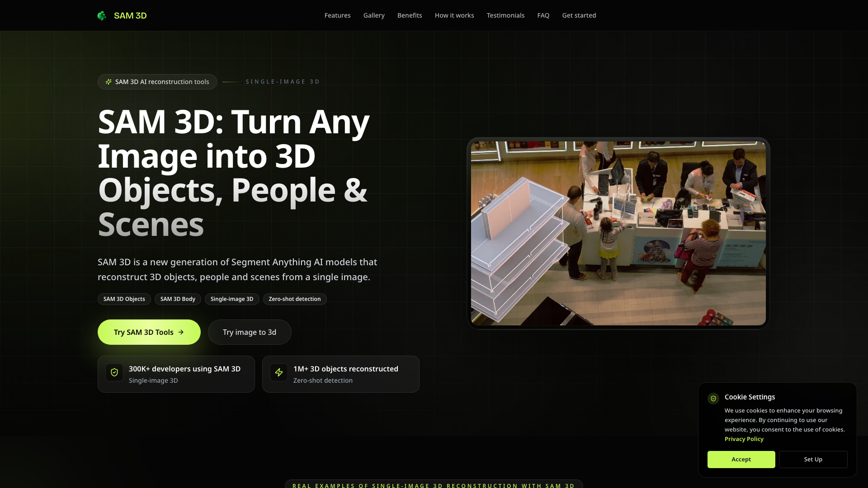This screenshot has height=488, width=868.
Task: Click the Cookie Settings heading
Action: click(x=750, y=397)
